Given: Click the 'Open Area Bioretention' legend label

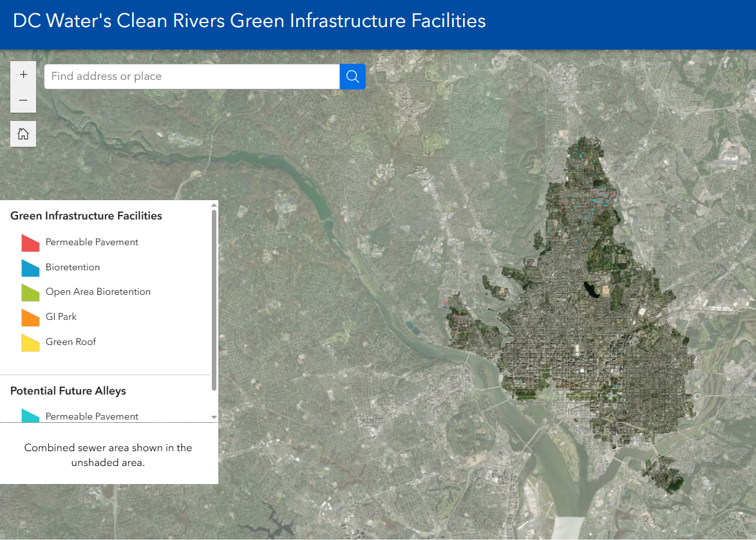Looking at the screenshot, I should point(98,292).
